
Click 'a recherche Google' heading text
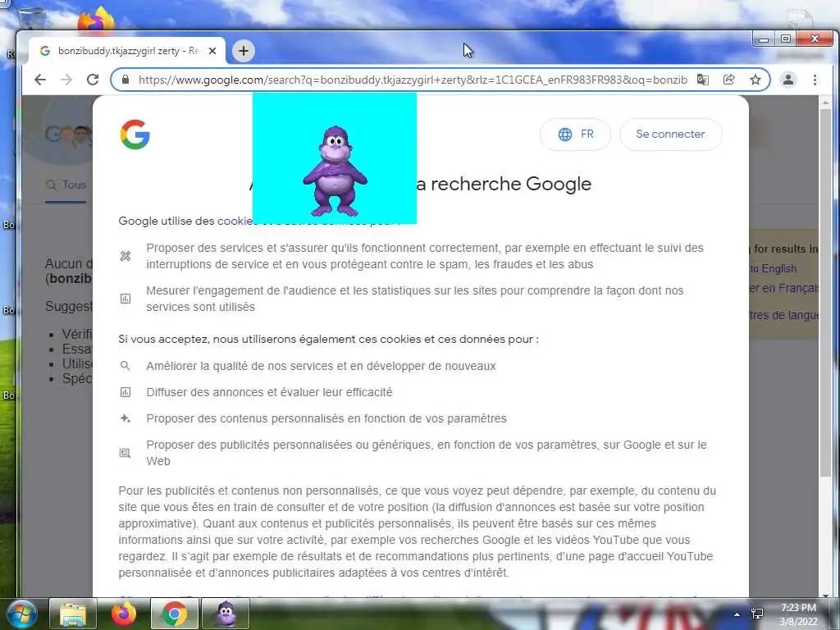tap(504, 184)
